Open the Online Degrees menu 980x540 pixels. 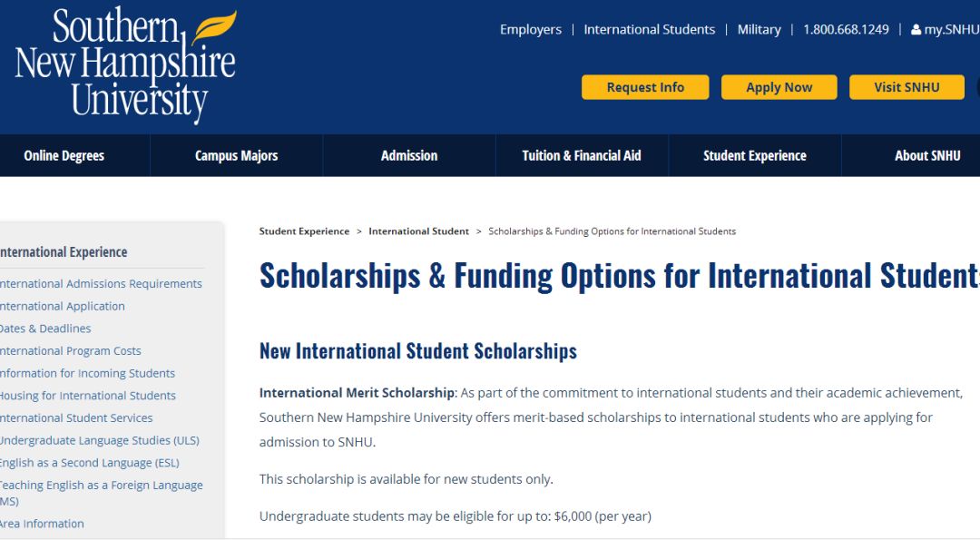(x=64, y=155)
